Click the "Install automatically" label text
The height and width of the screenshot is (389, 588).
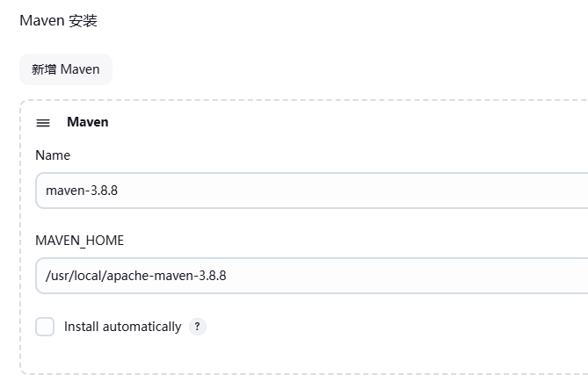pyautogui.click(x=122, y=327)
